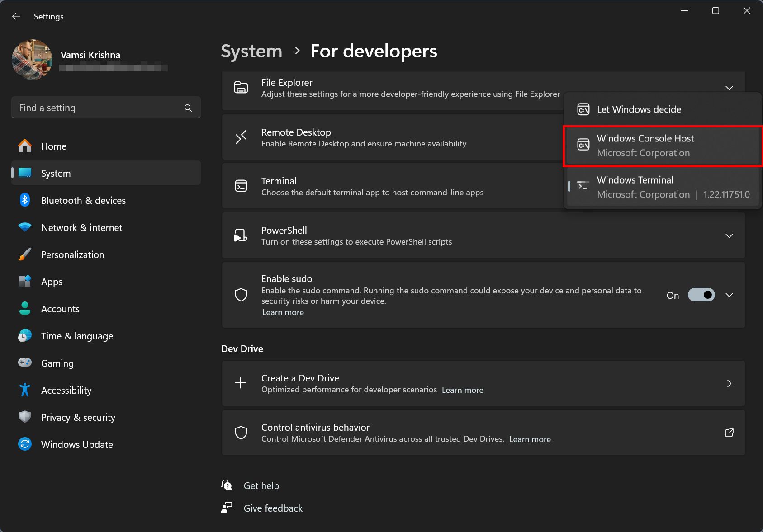Click System breadcrumb link
Image resolution: width=763 pixels, height=532 pixels.
click(251, 51)
